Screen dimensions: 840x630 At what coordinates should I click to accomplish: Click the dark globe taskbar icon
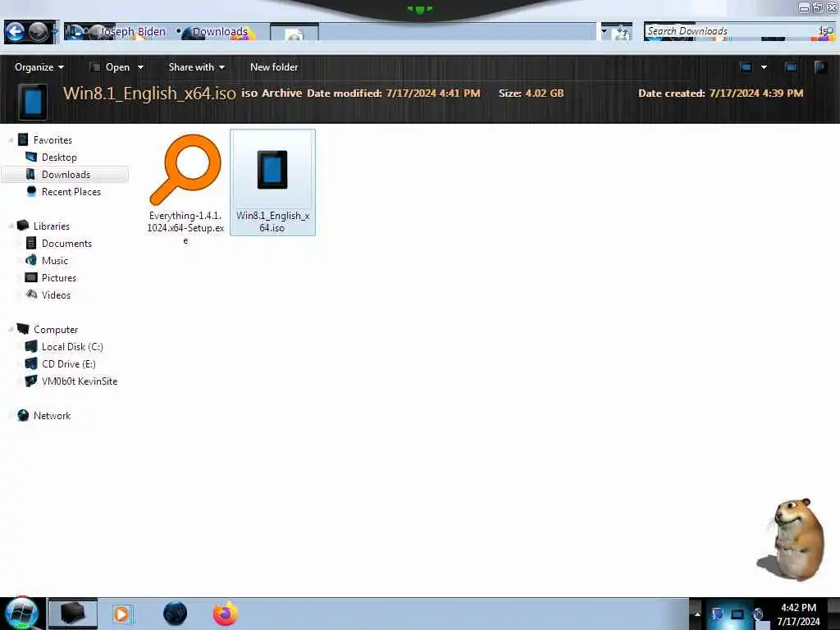[x=176, y=614]
